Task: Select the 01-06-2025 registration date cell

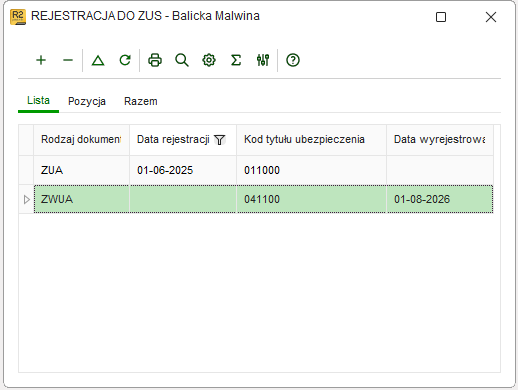Action: tap(183, 170)
